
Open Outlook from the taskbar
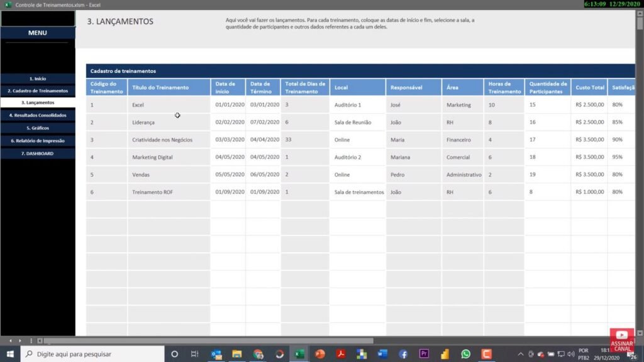pos(216,354)
